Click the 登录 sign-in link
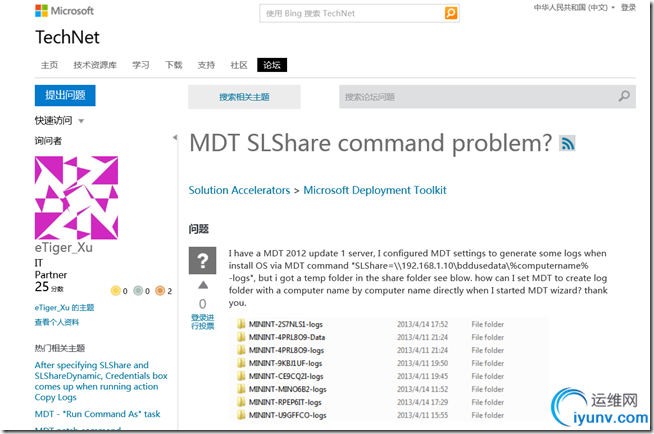Image resolution: width=654 pixels, height=434 pixels. pyautogui.click(x=628, y=8)
